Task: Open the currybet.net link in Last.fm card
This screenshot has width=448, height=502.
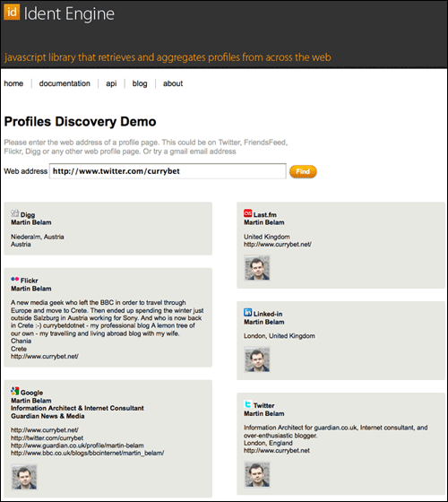Action: (x=278, y=244)
